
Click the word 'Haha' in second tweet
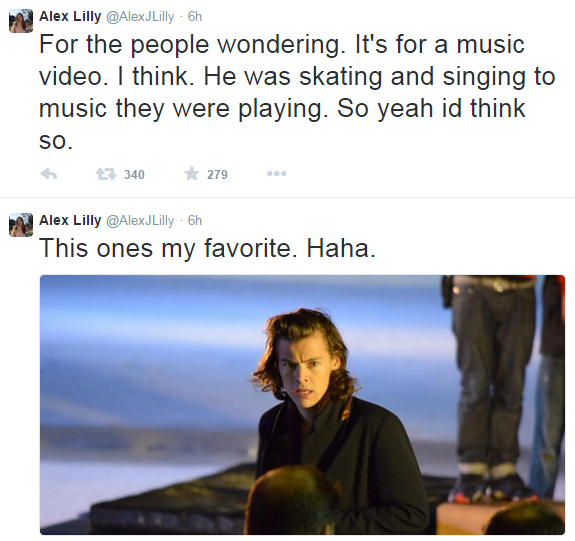click(341, 249)
